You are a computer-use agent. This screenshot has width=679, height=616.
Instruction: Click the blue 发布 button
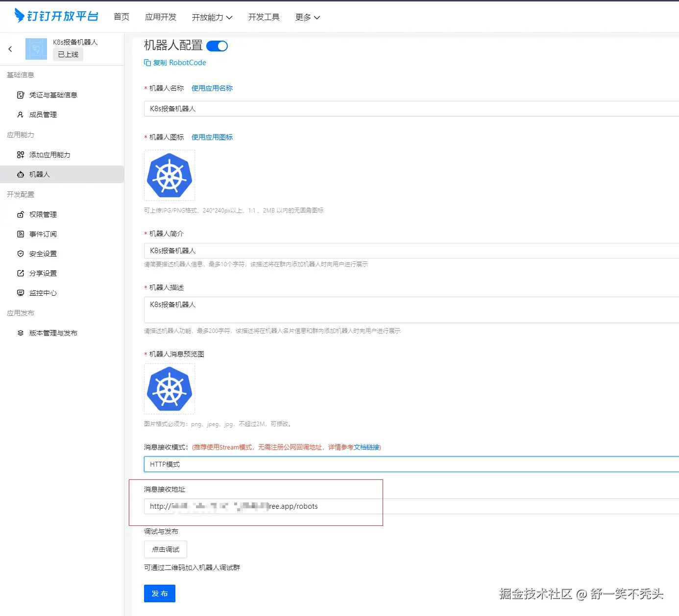point(160,593)
